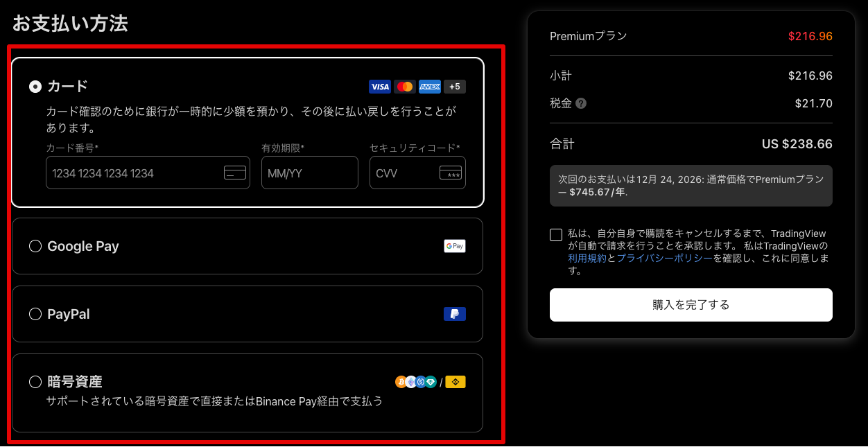Click the Mastercard logo
Screen dimensions: 868x447
[x=405, y=87]
